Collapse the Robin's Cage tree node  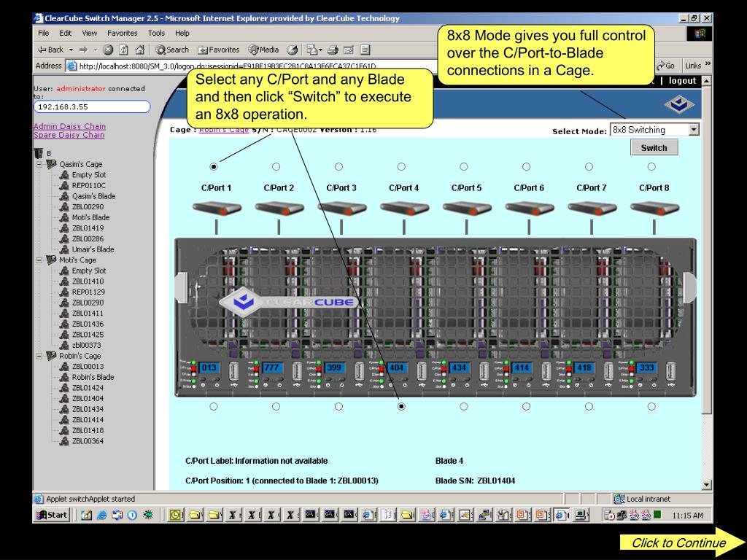click(39, 356)
